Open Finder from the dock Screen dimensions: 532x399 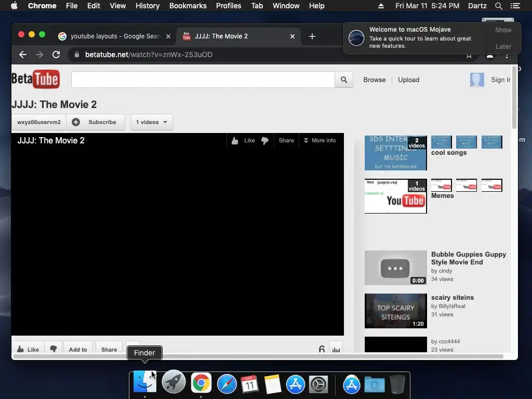[145, 382]
